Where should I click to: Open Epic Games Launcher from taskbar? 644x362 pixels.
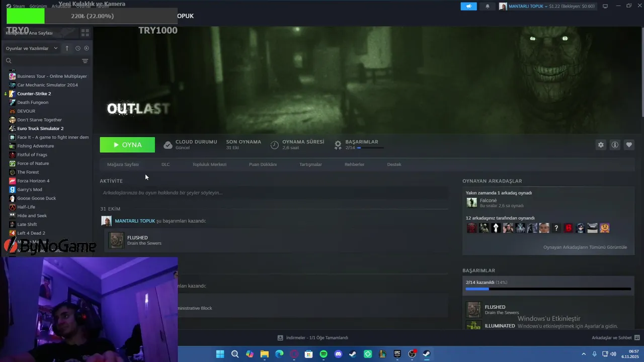397,354
